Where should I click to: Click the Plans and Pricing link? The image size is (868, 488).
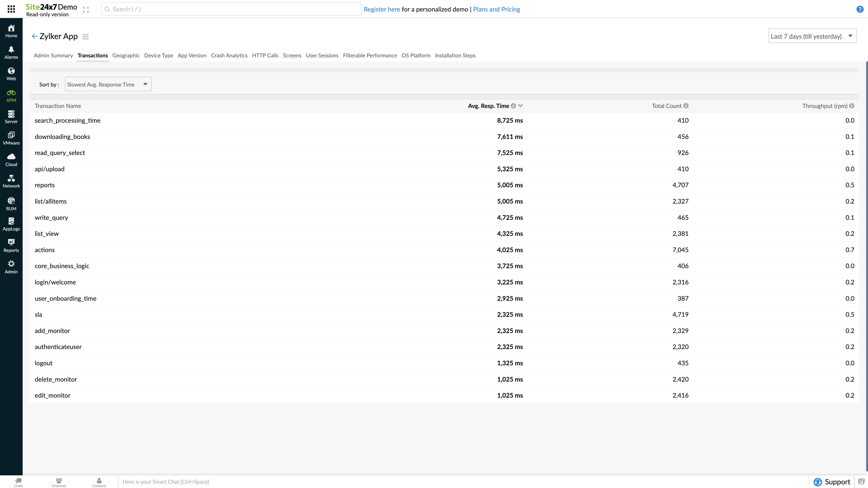coord(497,9)
